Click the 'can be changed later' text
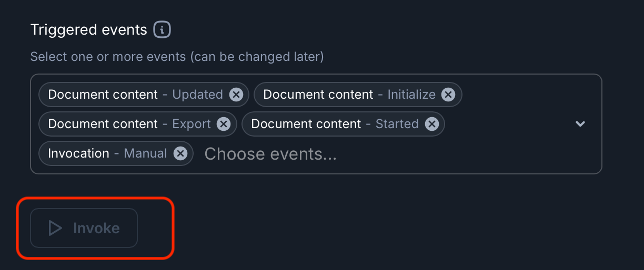 (x=258, y=57)
